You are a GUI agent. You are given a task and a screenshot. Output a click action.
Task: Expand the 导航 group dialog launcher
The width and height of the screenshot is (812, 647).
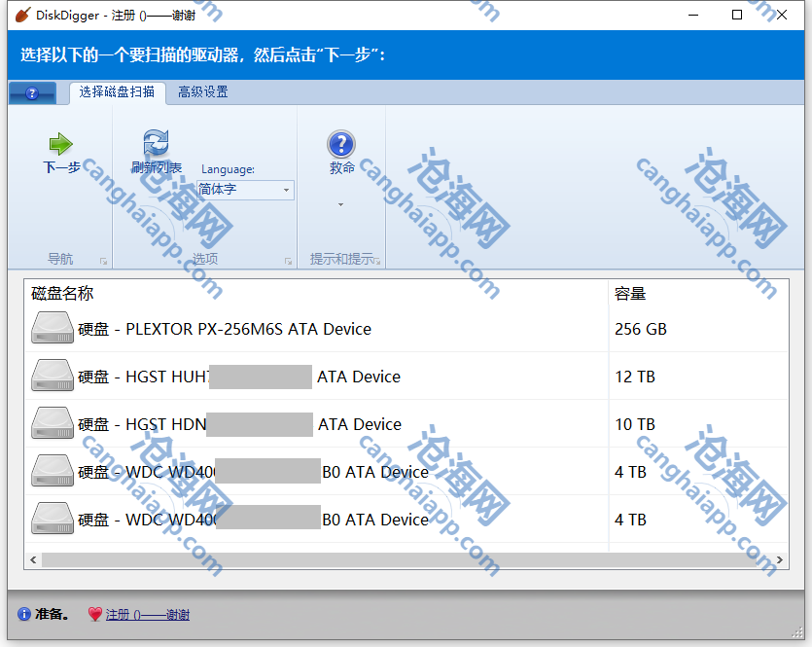point(103,261)
